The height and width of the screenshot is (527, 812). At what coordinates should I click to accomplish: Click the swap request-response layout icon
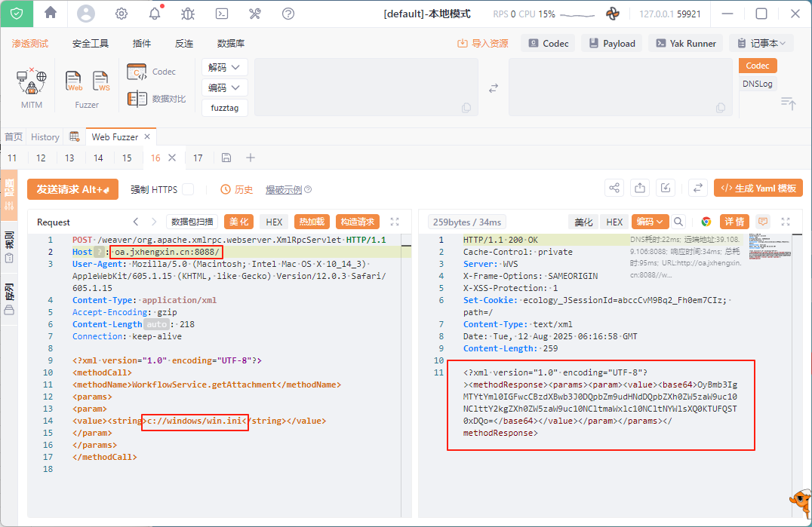pyautogui.click(x=698, y=188)
